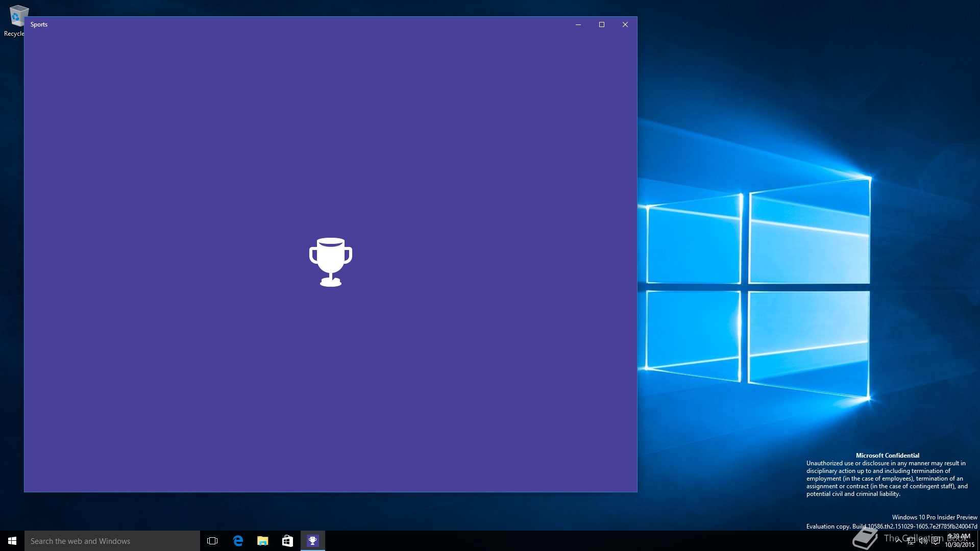
Task: Click the clock showing 10/30/2015
Action: [x=960, y=541]
